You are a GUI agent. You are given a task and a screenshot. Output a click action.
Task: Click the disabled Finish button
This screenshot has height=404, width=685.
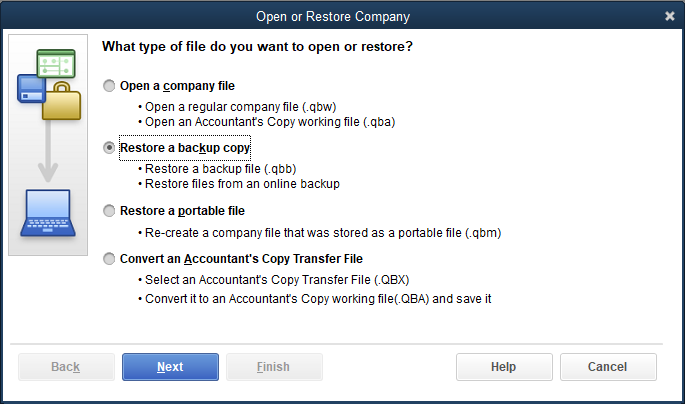(274, 367)
